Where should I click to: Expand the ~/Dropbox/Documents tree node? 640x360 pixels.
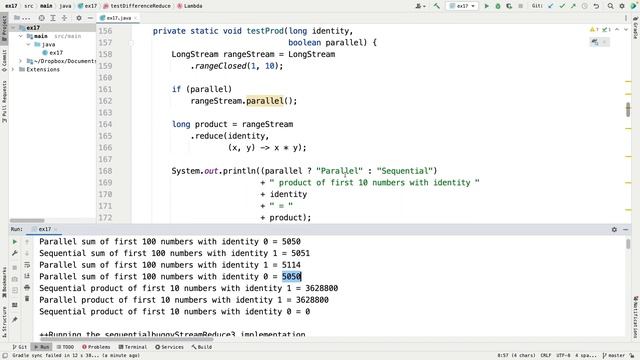coord(21,61)
